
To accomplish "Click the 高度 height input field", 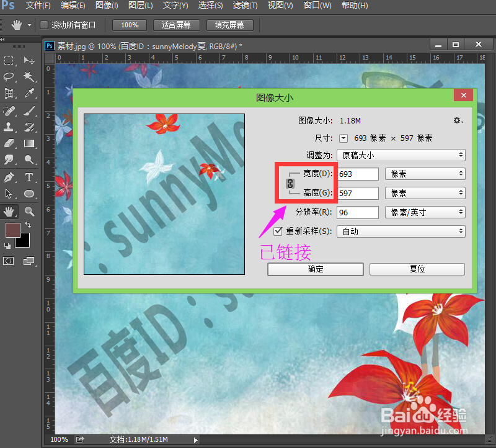I will click(358, 193).
